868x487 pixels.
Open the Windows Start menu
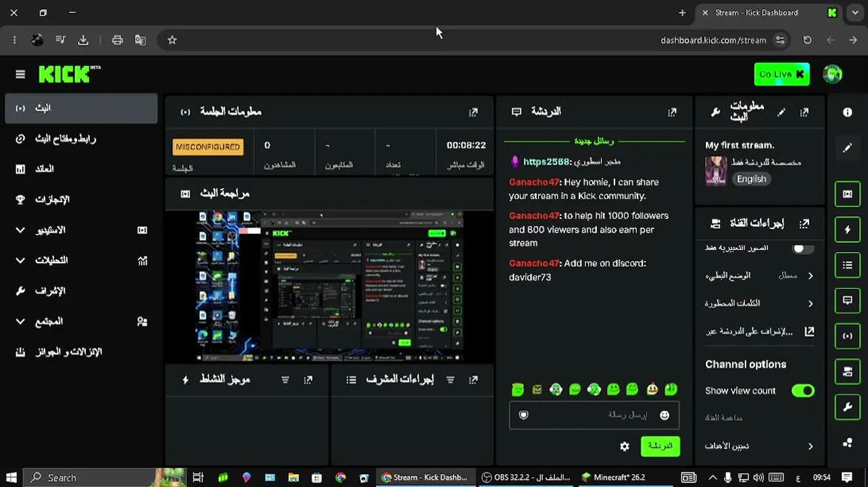[11, 478]
